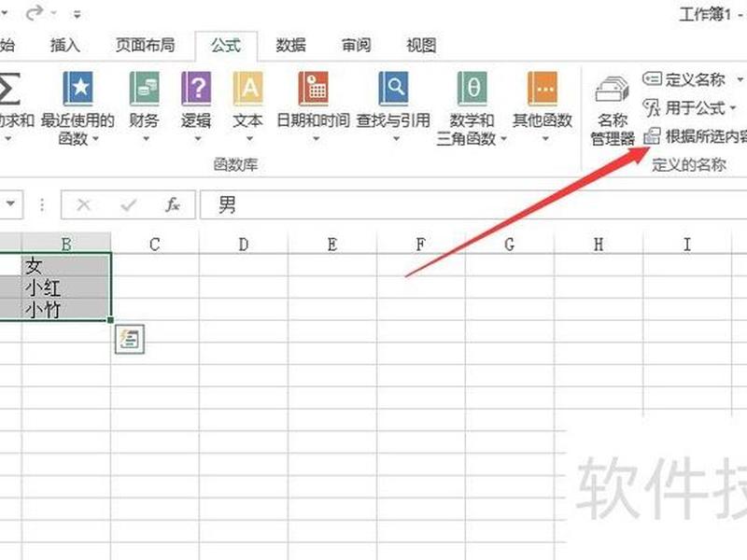Switch to the View (视图) tab
Viewport: 747px width, 560px height.
point(421,45)
